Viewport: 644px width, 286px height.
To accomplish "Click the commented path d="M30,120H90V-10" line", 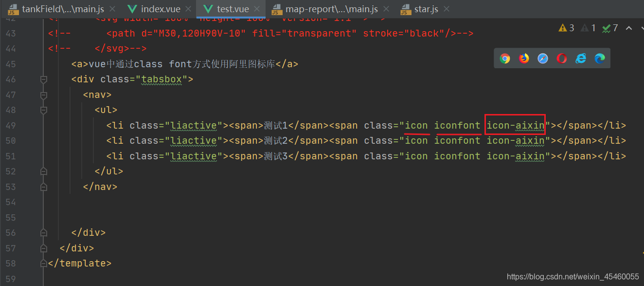I will coord(261,34).
